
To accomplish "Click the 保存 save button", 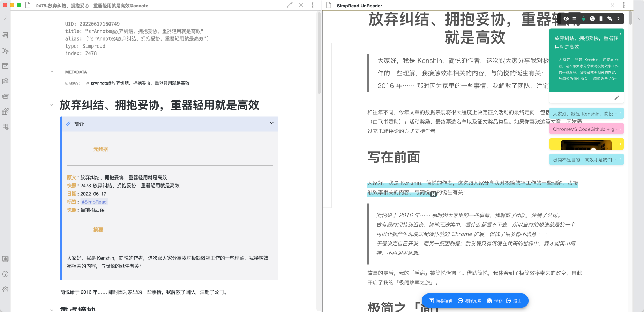I will pos(495,300).
